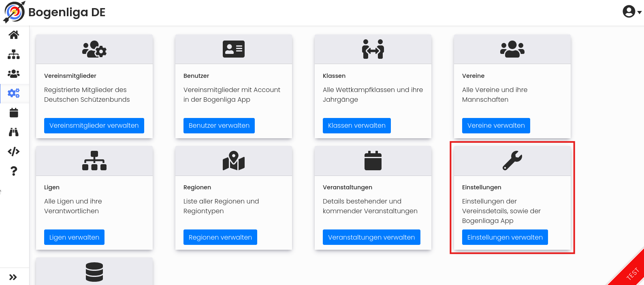Open the calendar icon in sidebar

point(14,113)
